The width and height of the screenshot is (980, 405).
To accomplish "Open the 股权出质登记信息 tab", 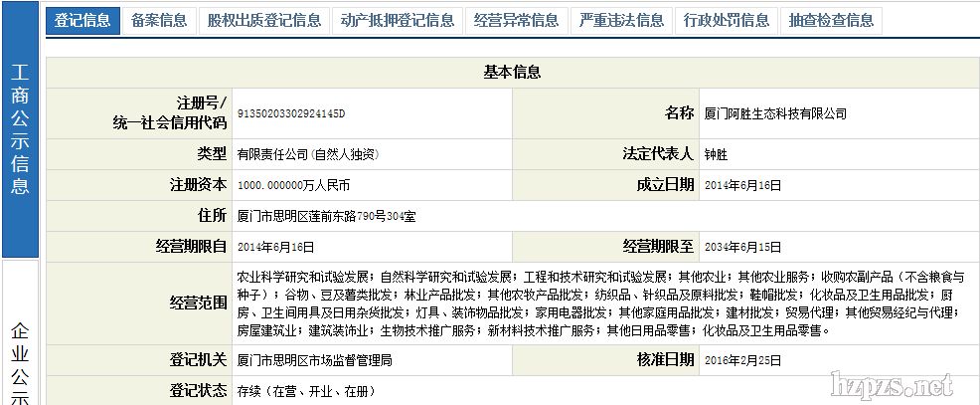I will 264,20.
